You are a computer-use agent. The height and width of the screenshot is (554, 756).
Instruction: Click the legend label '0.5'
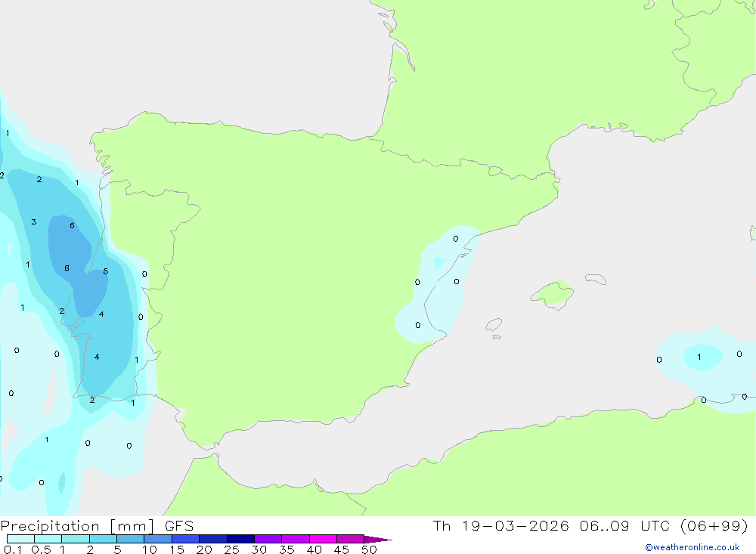pos(41,549)
